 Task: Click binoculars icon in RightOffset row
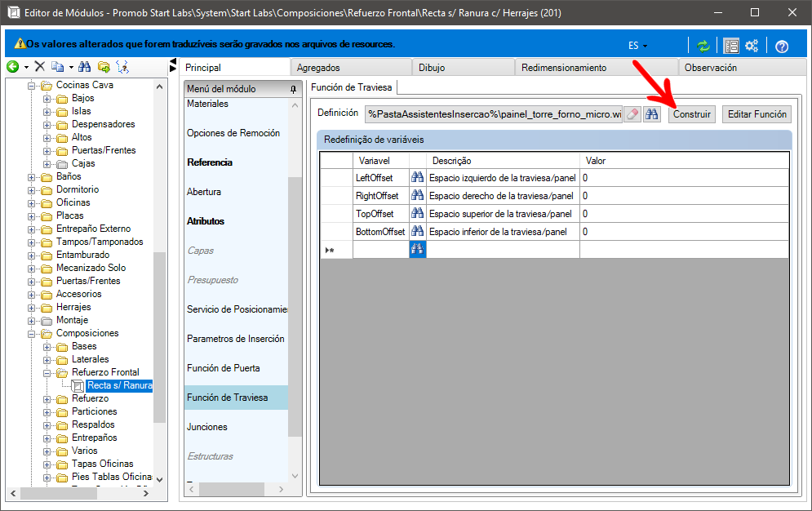[417, 196]
